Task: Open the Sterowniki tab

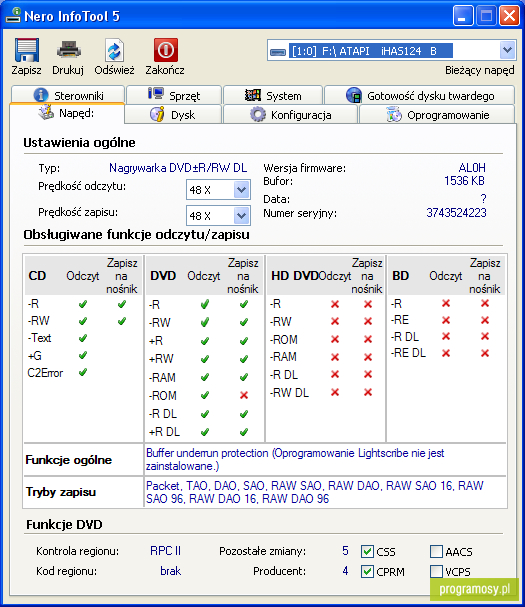Action: pyautogui.click(x=68, y=94)
